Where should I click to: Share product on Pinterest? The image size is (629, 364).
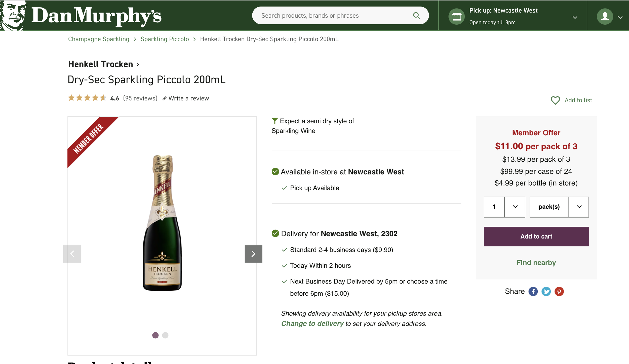559,292
